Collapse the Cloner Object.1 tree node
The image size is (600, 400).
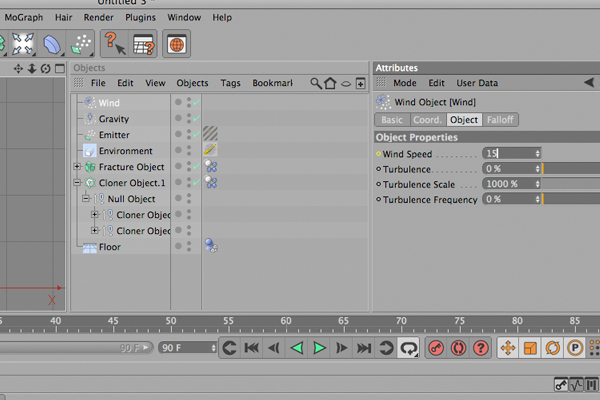(77, 183)
